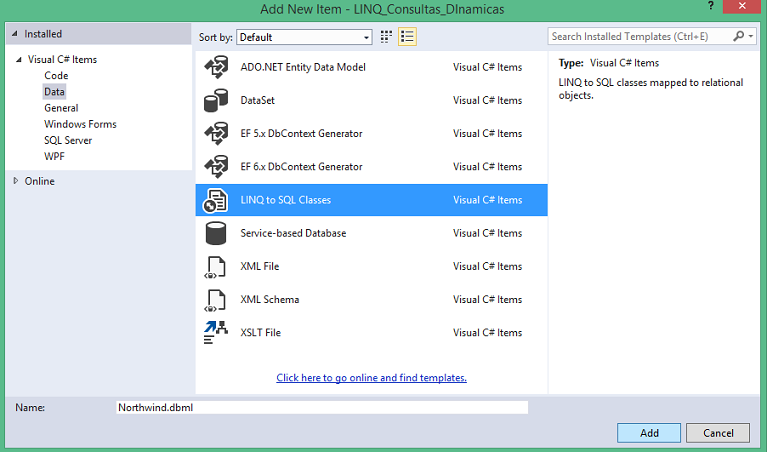Click the Cancel button
This screenshot has height=452, width=767.
pos(718,433)
